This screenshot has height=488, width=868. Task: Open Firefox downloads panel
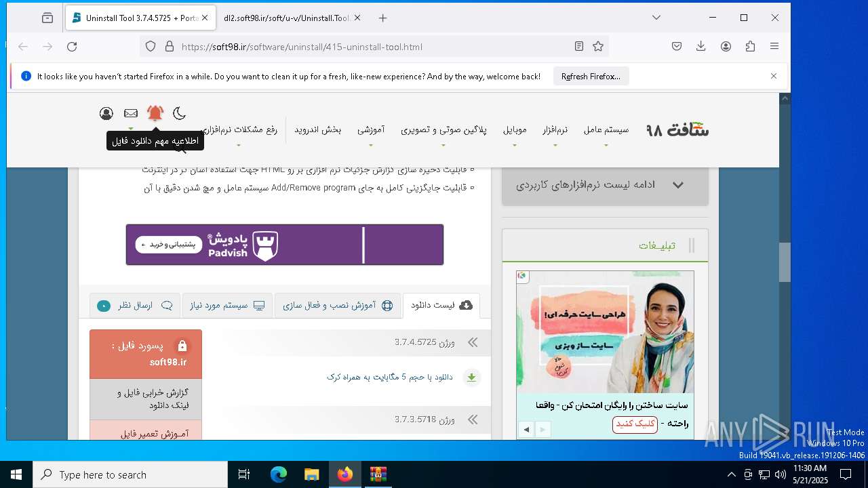coord(701,46)
